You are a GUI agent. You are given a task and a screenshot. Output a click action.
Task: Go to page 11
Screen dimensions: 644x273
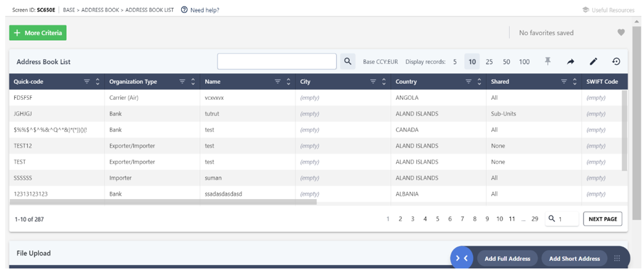[x=512, y=219]
